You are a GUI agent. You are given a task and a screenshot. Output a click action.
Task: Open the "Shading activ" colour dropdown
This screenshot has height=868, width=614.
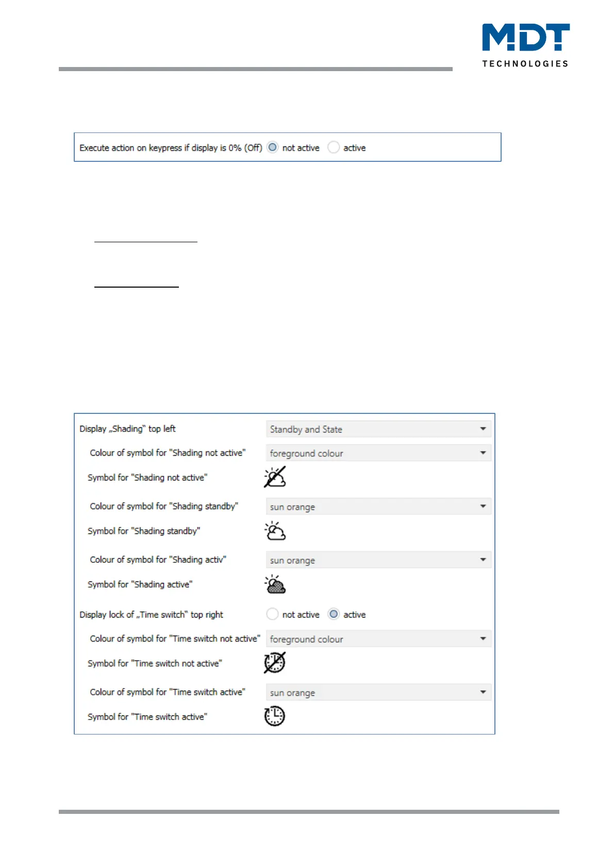[378, 560]
